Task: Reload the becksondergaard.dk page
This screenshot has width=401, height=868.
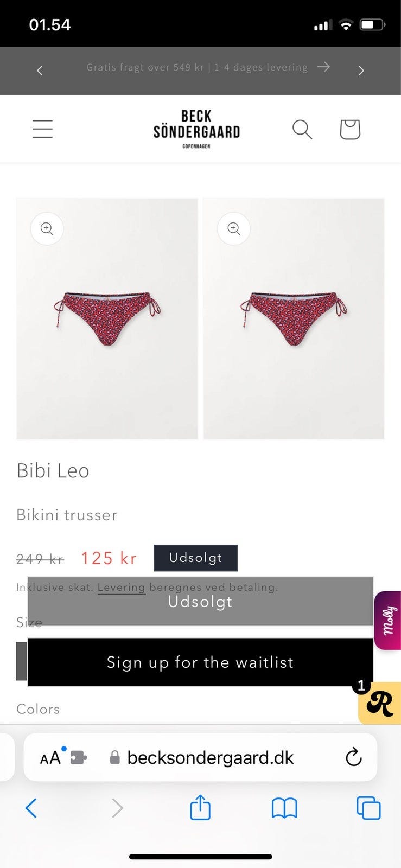Action: 353,757
